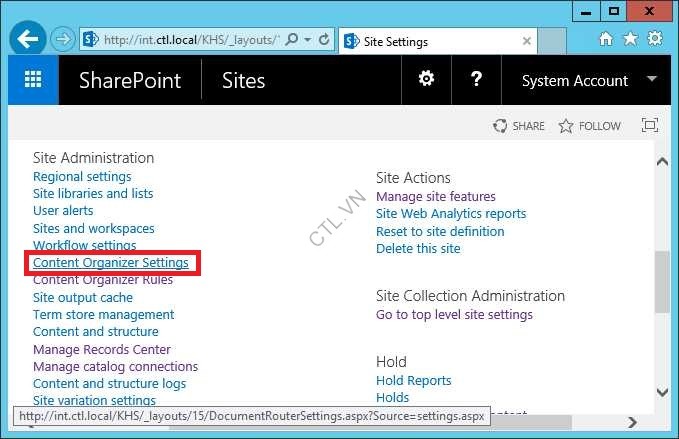Click the browser back arrow button

pyautogui.click(x=28, y=40)
